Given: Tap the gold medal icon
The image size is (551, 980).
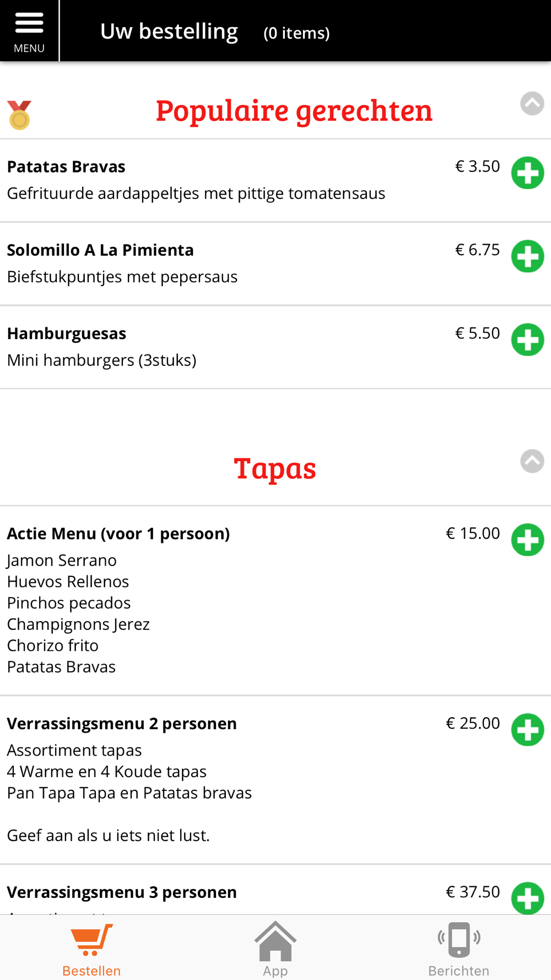Looking at the screenshot, I should pos(19,115).
